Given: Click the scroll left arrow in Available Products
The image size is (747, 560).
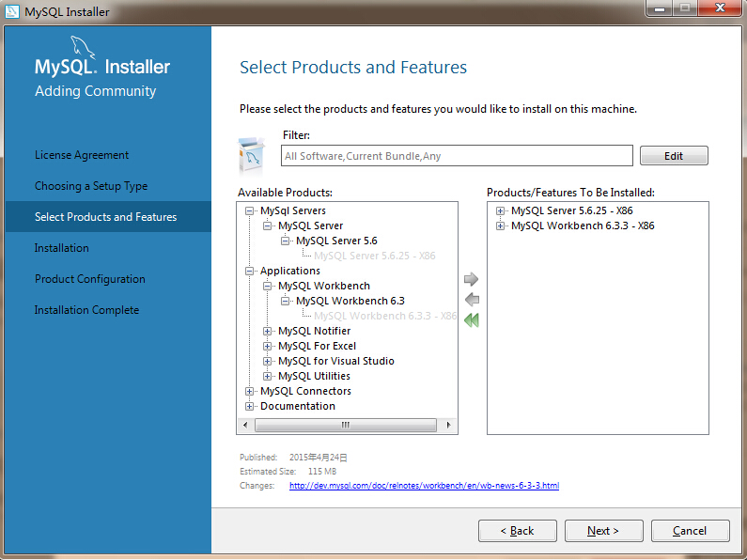Looking at the screenshot, I should [x=245, y=425].
